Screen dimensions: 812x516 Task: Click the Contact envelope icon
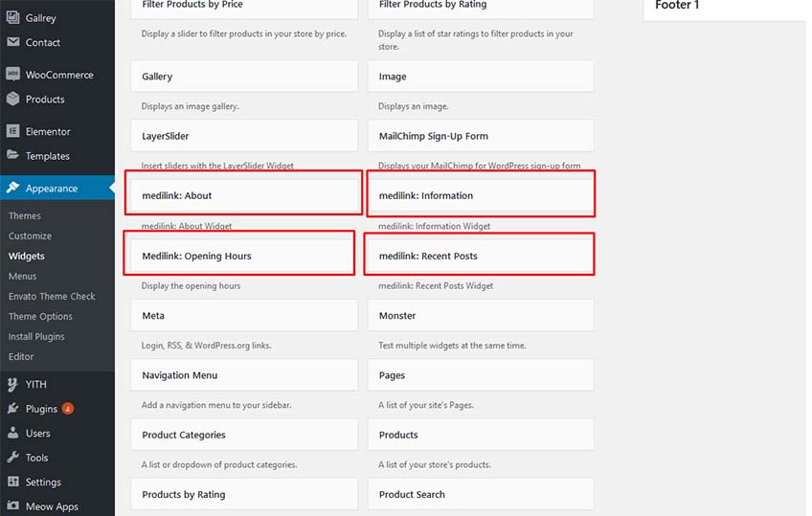[13, 42]
